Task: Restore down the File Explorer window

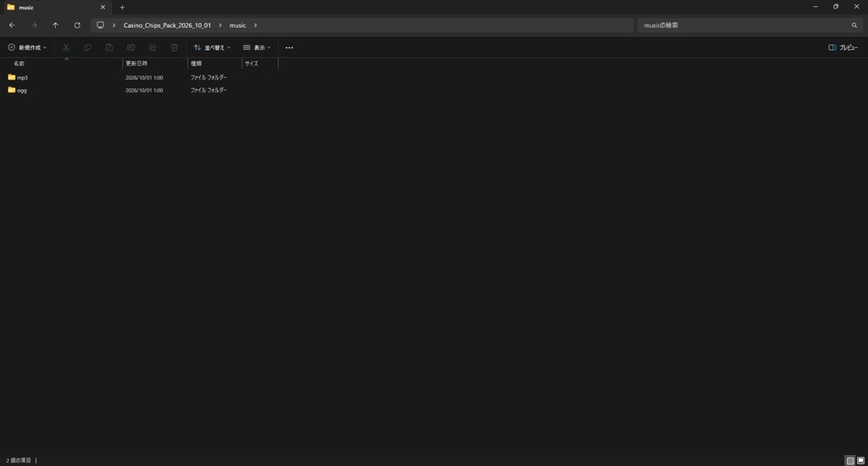Action: (836, 7)
